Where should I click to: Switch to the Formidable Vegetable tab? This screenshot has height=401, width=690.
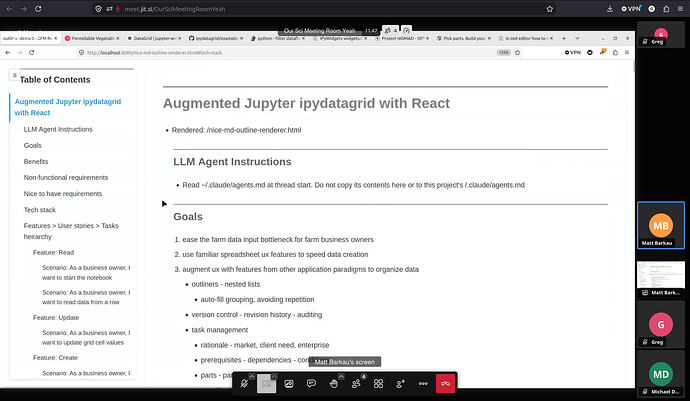click(92, 38)
